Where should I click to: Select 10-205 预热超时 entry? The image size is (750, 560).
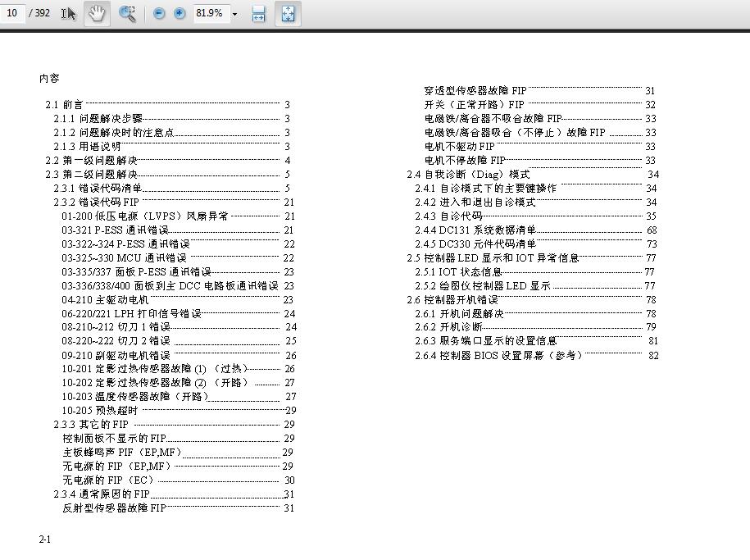(x=100, y=410)
